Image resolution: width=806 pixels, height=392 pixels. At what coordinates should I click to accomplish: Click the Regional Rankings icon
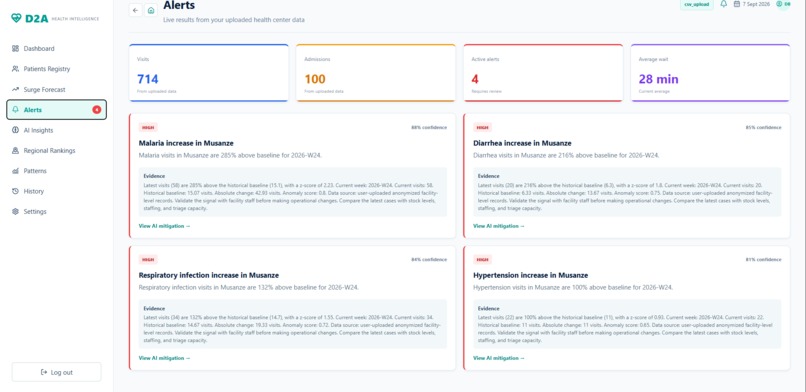pos(15,151)
